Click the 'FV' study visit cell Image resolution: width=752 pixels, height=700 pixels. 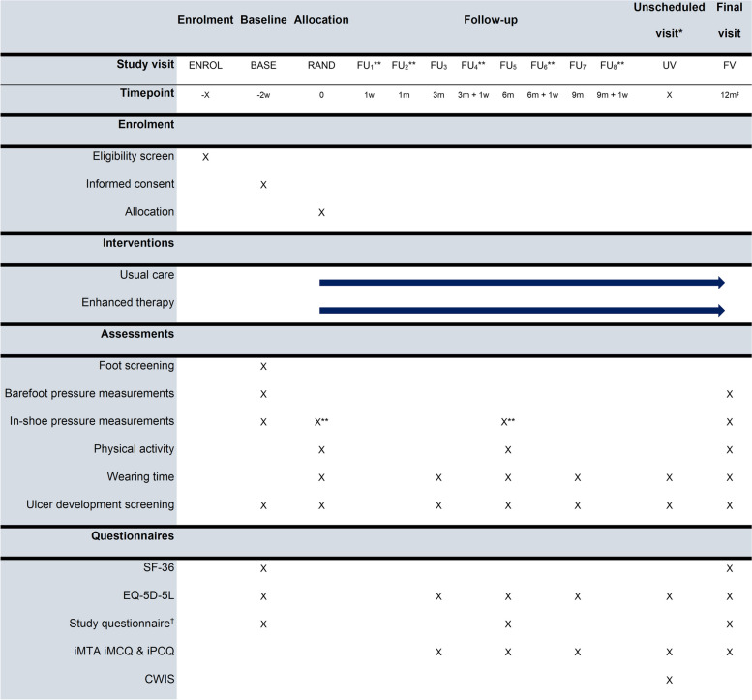(730, 65)
